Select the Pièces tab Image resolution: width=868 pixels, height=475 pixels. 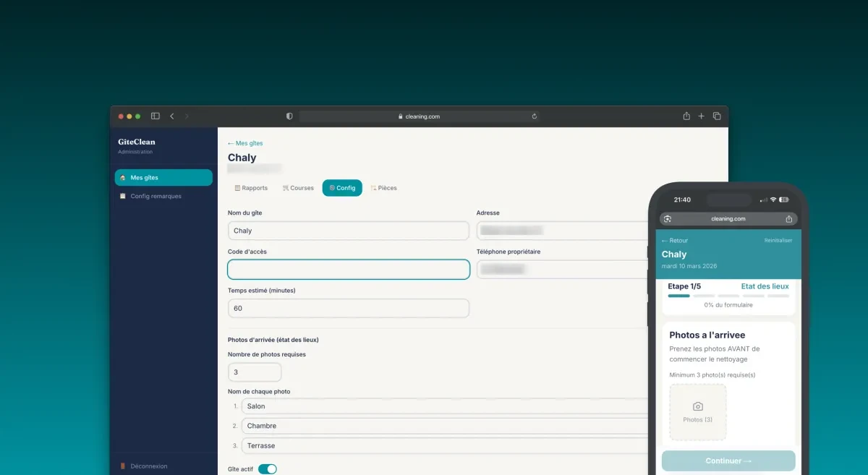point(383,187)
